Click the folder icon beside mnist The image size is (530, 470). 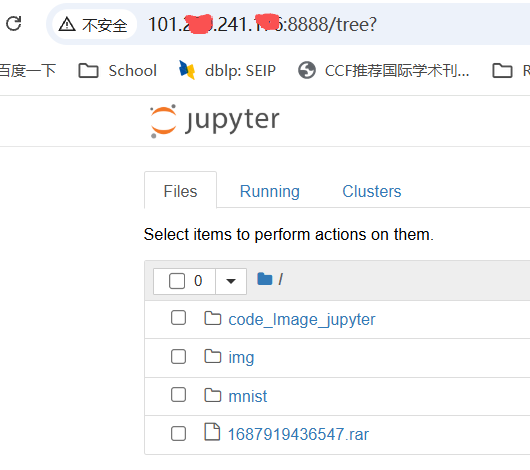point(213,395)
